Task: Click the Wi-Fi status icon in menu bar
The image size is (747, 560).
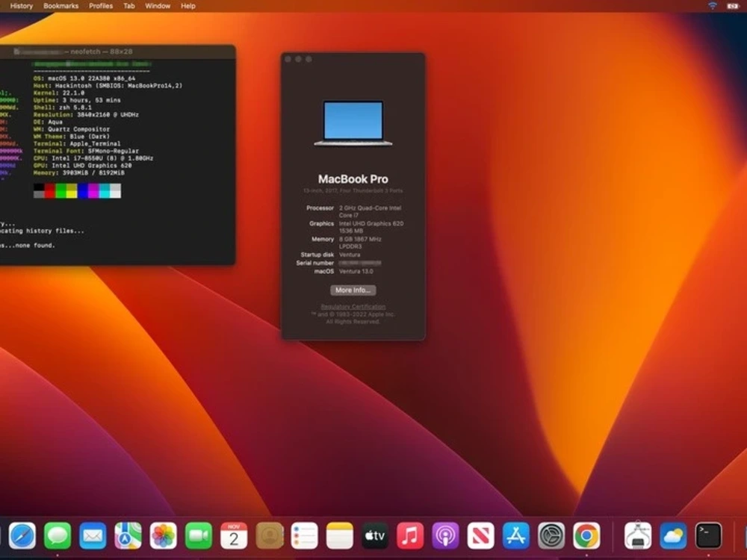Action: coord(713,6)
